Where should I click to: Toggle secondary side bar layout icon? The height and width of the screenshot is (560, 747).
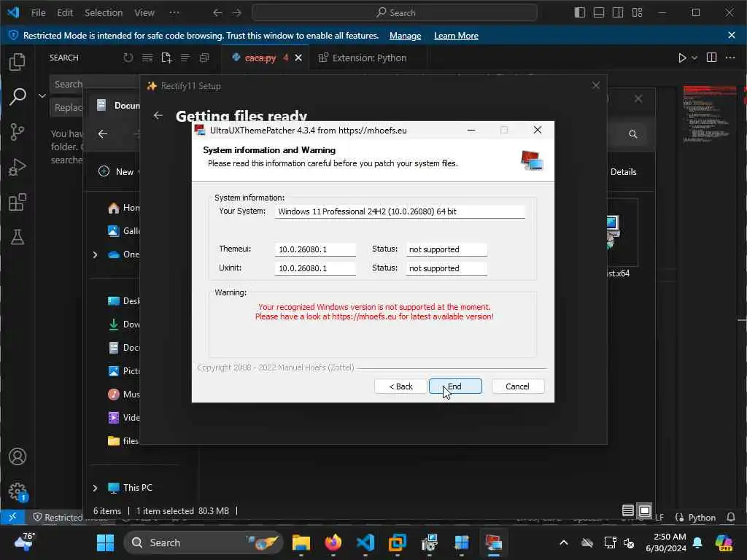(617, 12)
